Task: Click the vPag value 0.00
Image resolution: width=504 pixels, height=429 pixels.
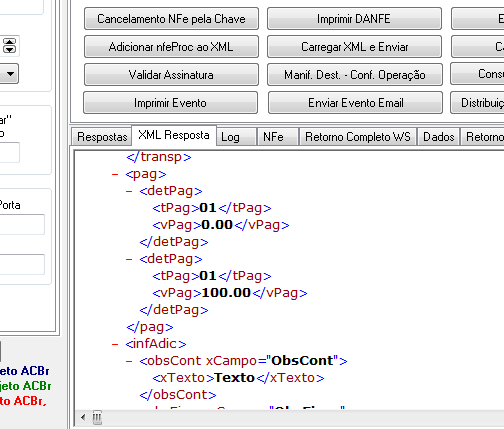Action: [217, 225]
